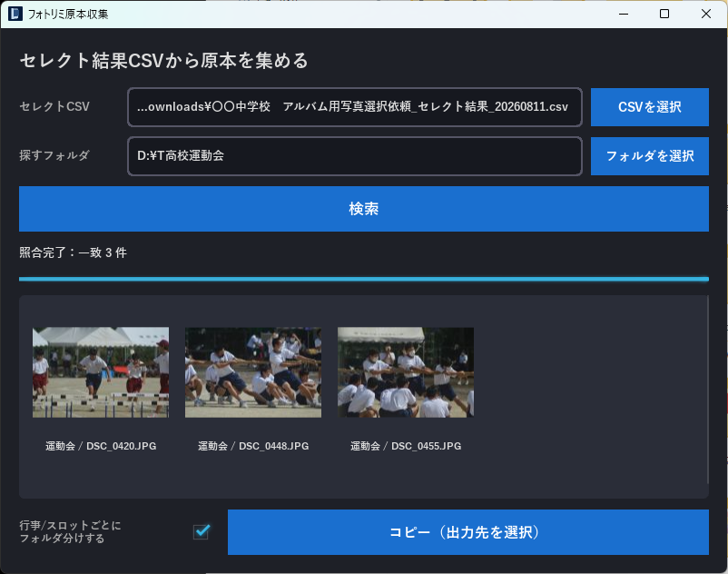The height and width of the screenshot is (574, 728).
Task: Click the 運動会 / DSC_0455.JPG caption
Action: point(406,446)
